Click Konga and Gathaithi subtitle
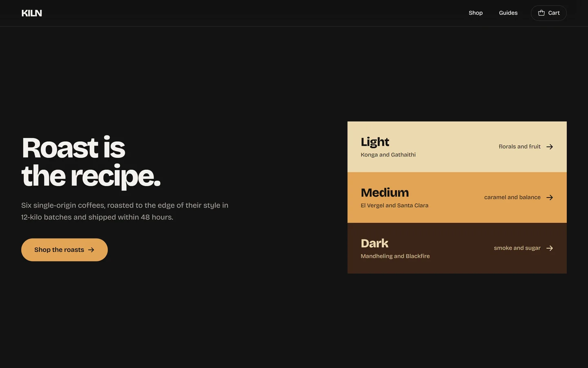588x368 pixels. coord(388,155)
